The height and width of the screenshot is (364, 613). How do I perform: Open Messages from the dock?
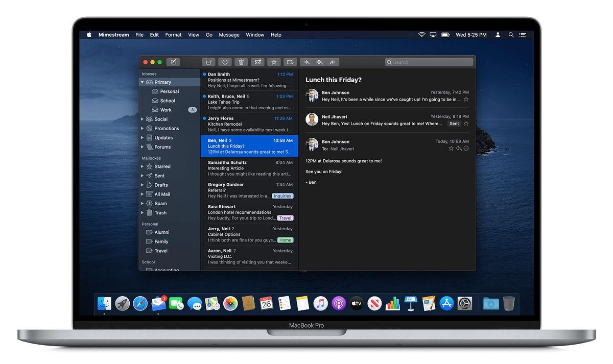point(195,304)
